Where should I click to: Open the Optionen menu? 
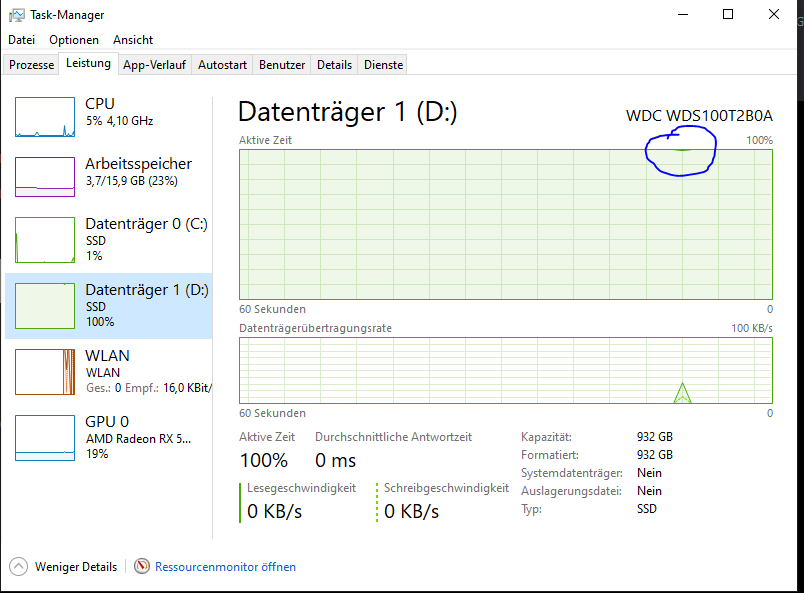tap(74, 40)
